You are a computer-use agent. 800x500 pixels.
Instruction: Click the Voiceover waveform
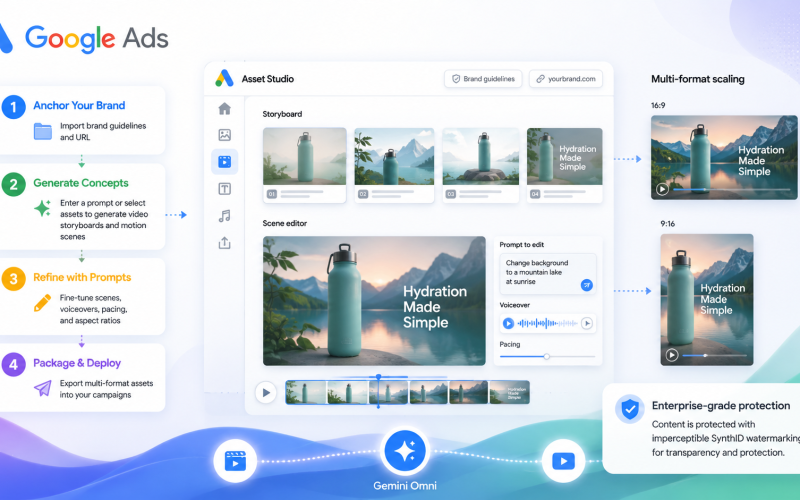547,323
